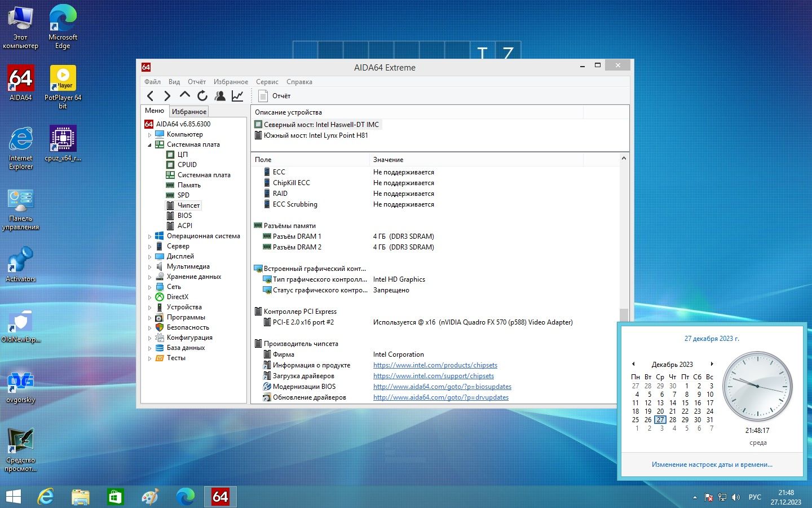The width and height of the screenshot is (812, 508).
Task: Open the Сервис menu
Action: (x=267, y=82)
